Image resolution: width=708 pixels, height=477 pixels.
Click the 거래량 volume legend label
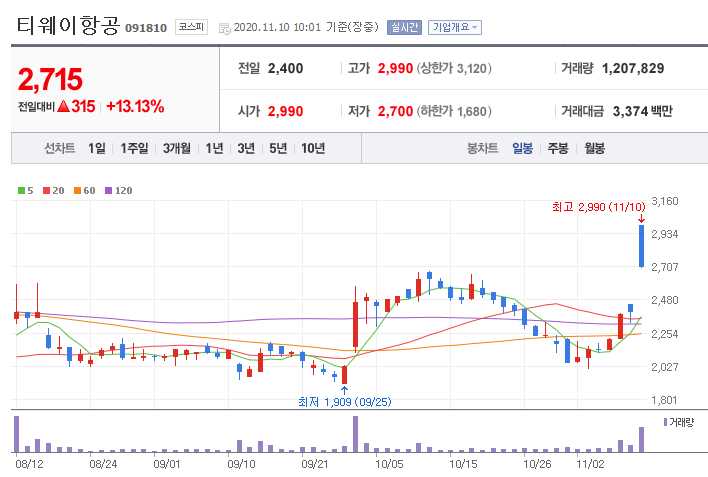tap(679, 422)
